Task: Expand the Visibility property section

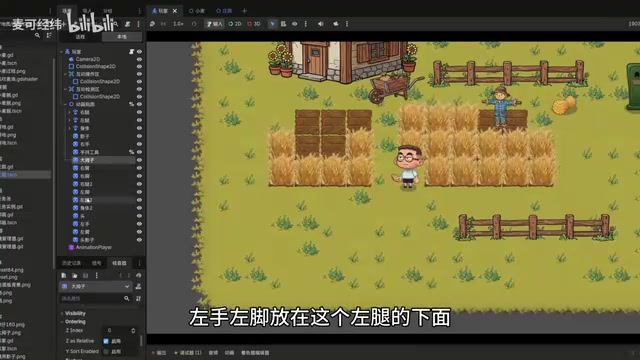Action: 75,313
